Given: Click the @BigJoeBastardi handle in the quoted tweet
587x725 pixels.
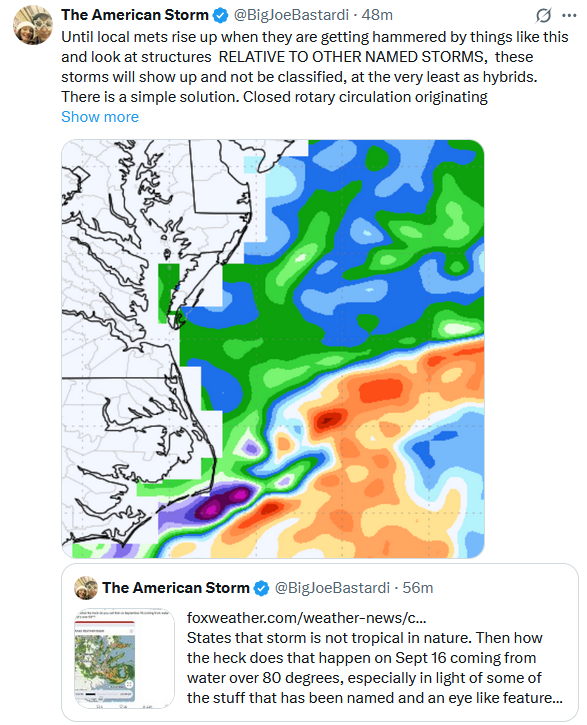Looking at the screenshot, I should click(332, 588).
